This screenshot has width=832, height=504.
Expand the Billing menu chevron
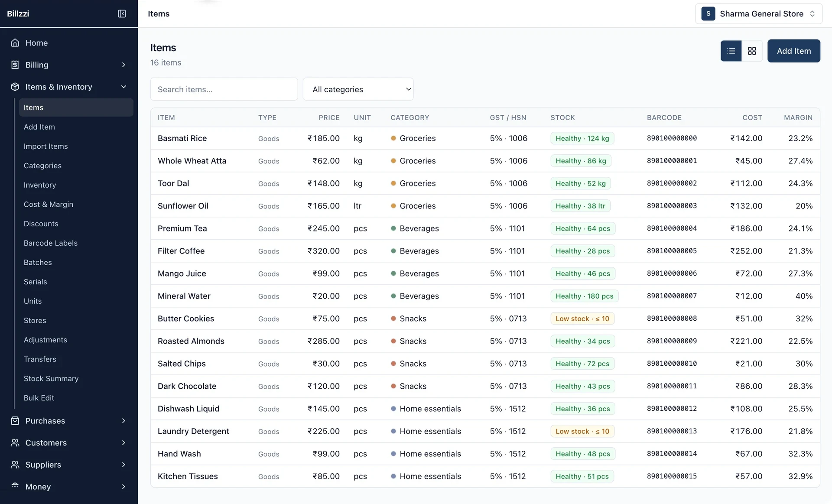tap(123, 65)
